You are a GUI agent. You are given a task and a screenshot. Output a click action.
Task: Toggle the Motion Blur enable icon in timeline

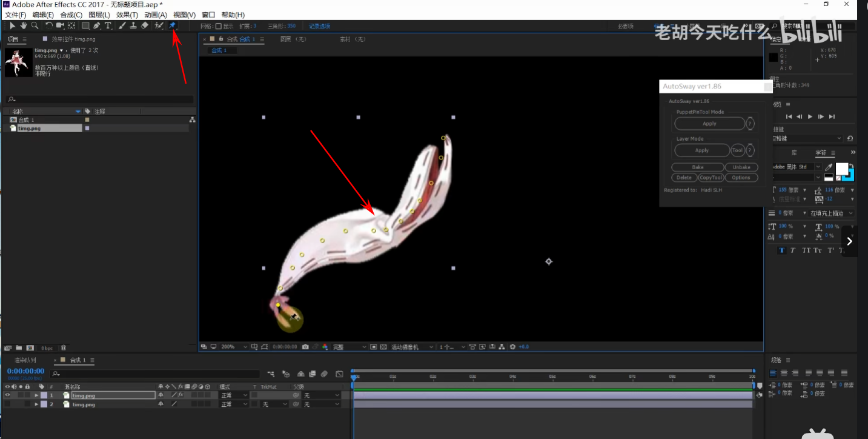pos(324,374)
